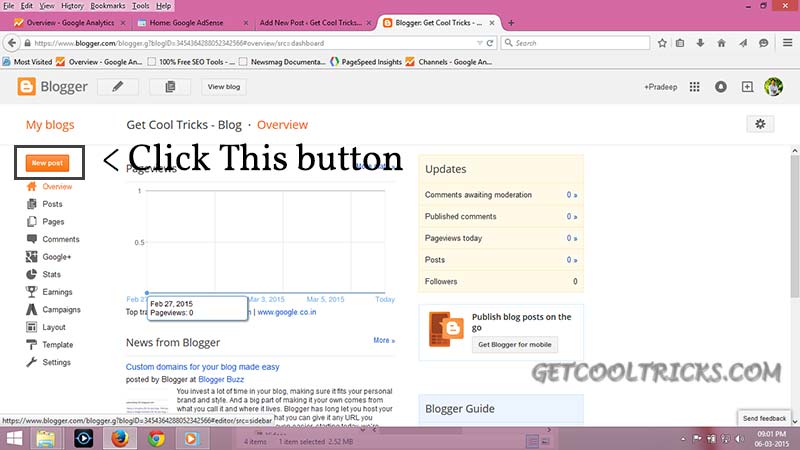Open Most Visited bookmarks folder
Image resolution: width=800 pixels, height=450 pixels.
click(28, 62)
